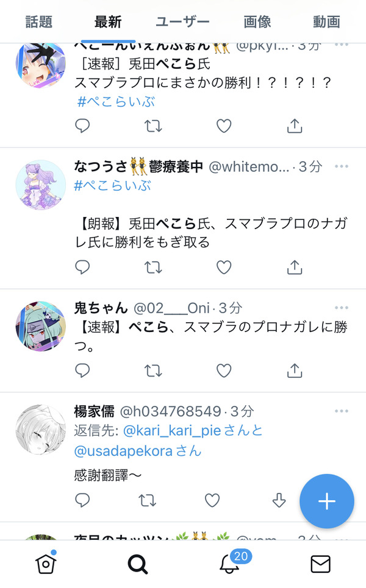Switch to the ユーザー tab
This screenshot has width=366, height=588.
click(182, 22)
